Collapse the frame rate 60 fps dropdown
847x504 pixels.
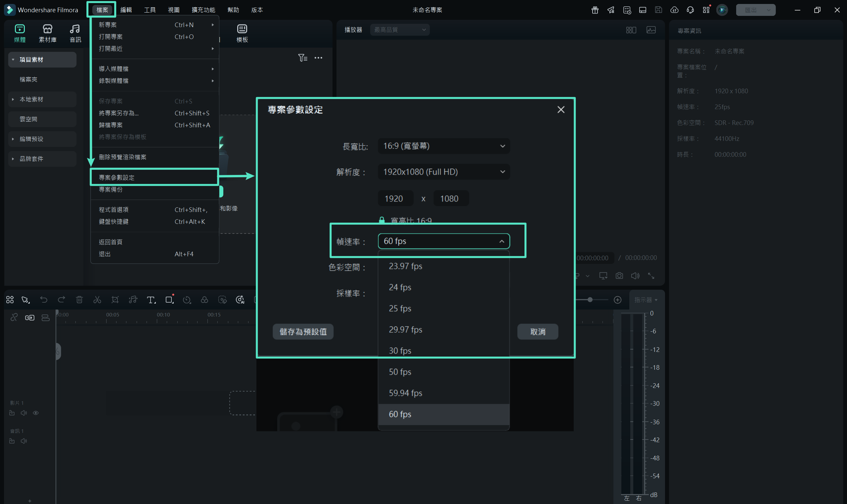pyautogui.click(x=443, y=241)
